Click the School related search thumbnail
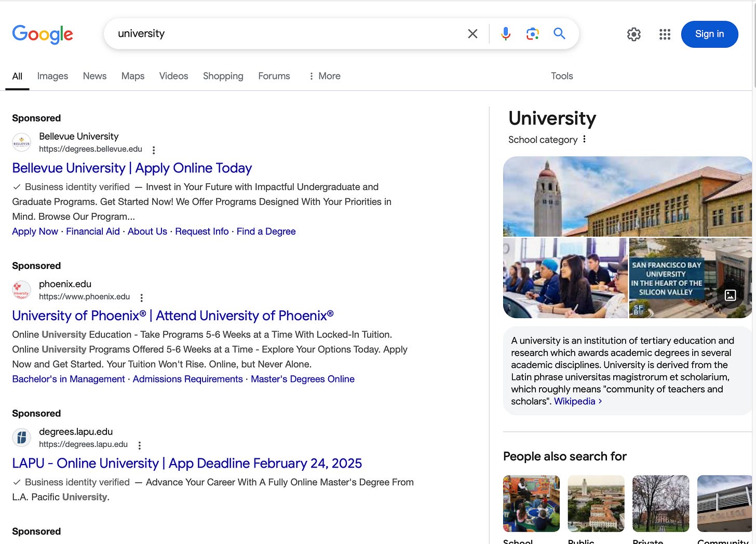This screenshot has height=544, width=756. point(531,504)
